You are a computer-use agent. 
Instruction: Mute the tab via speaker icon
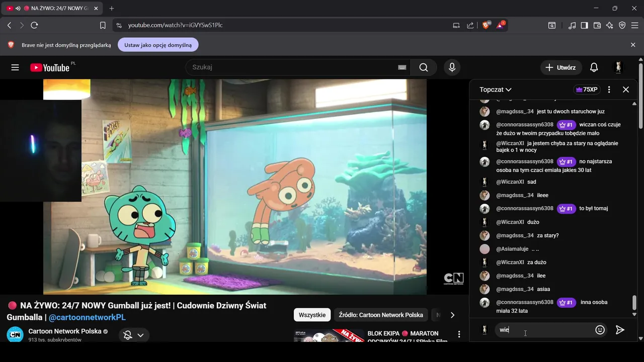click(18, 9)
